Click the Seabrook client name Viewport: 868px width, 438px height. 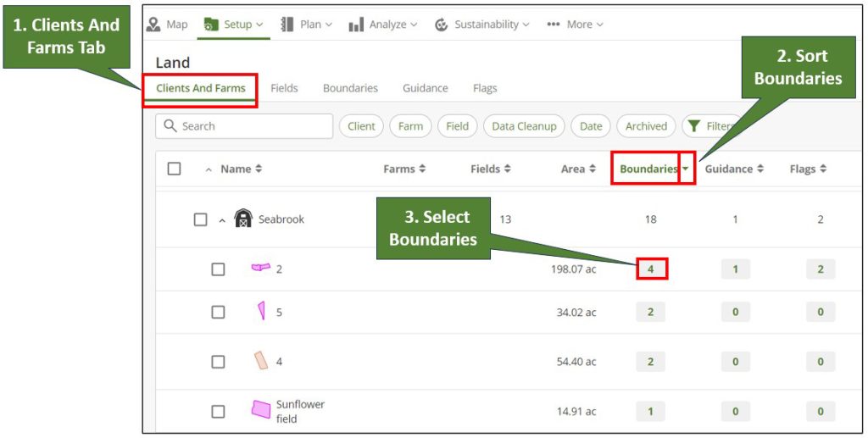click(281, 219)
